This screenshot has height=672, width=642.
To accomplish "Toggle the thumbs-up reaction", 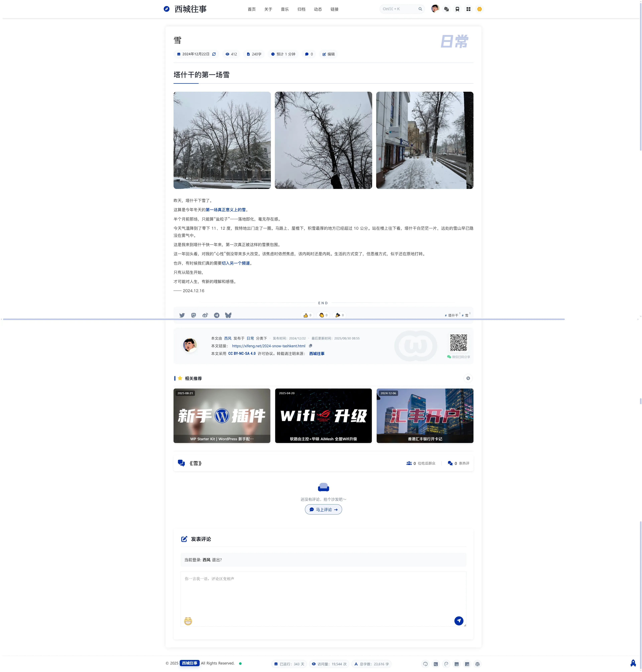I will [307, 315].
